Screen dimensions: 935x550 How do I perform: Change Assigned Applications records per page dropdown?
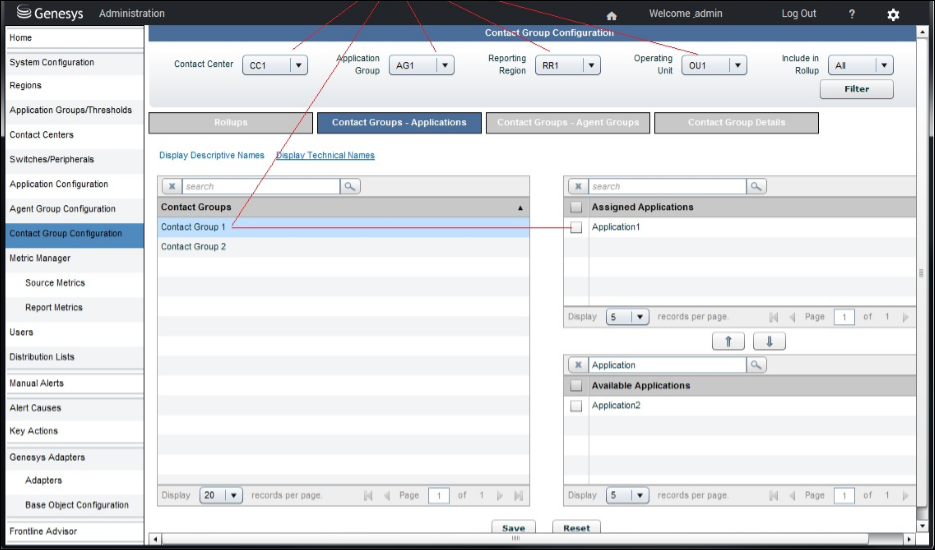[x=627, y=317]
